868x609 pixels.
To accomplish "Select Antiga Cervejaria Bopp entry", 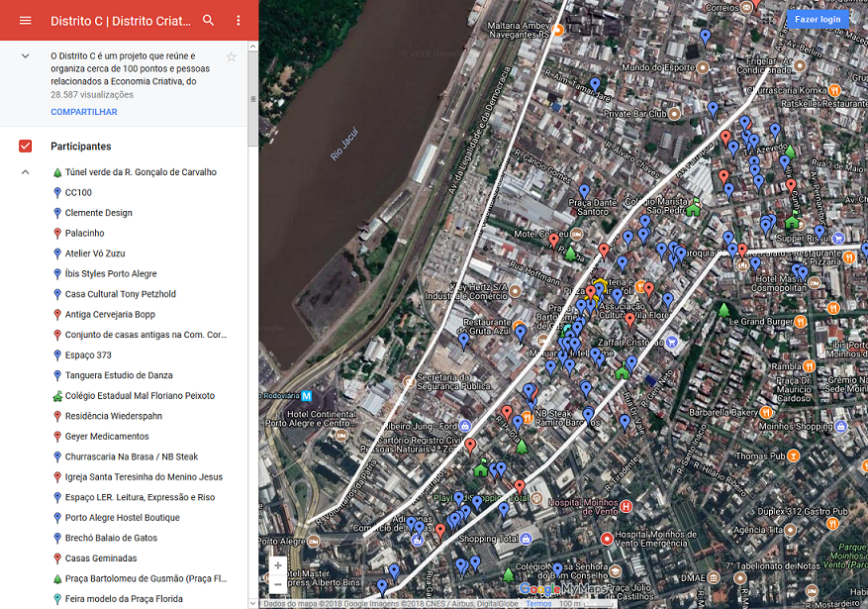I will [x=110, y=315].
